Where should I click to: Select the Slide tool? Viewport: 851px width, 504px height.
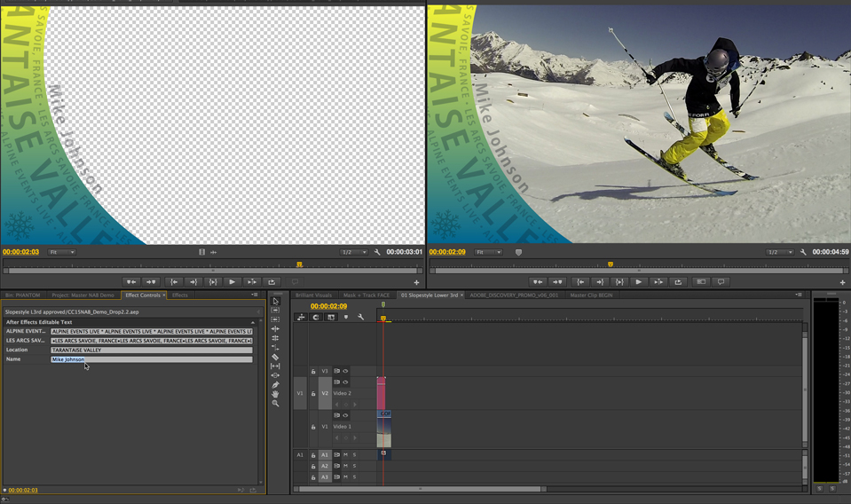(275, 375)
